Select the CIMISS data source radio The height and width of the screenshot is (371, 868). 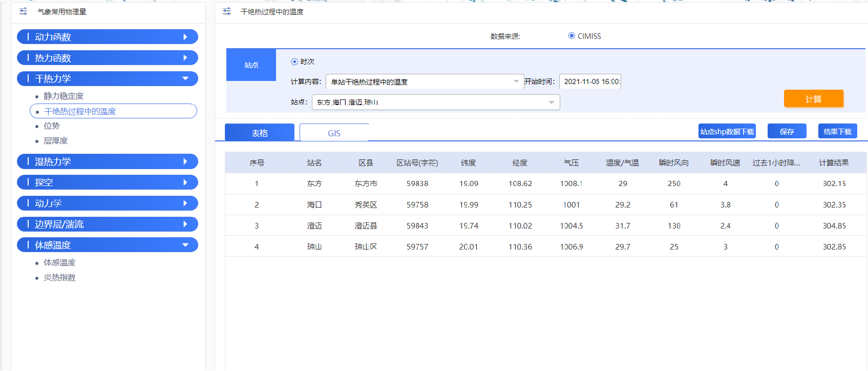pos(571,36)
